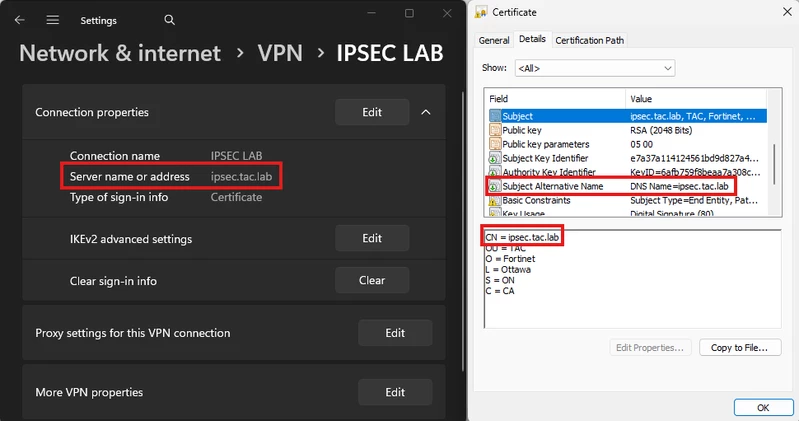799x421 pixels.
Task: Sort by the Value column header
Action: click(696, 98)
